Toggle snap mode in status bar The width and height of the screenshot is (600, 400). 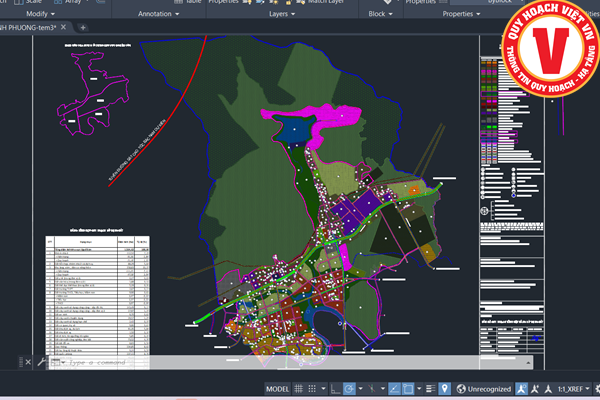pos(314,388)
